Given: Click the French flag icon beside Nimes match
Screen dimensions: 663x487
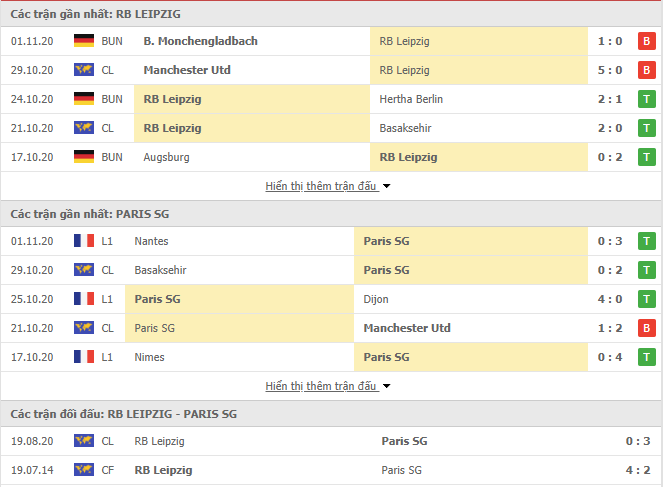Looking at the screenshot, I should [84, 357].
